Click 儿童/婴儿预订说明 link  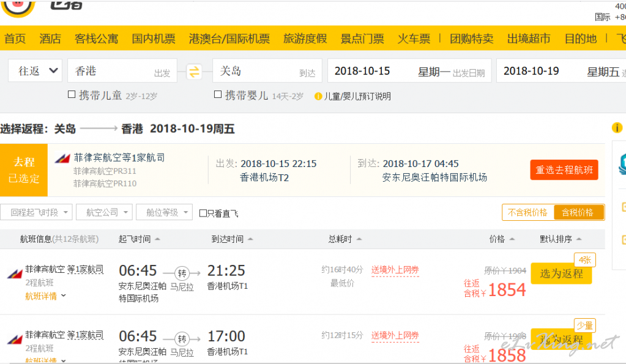coord(357,96)
